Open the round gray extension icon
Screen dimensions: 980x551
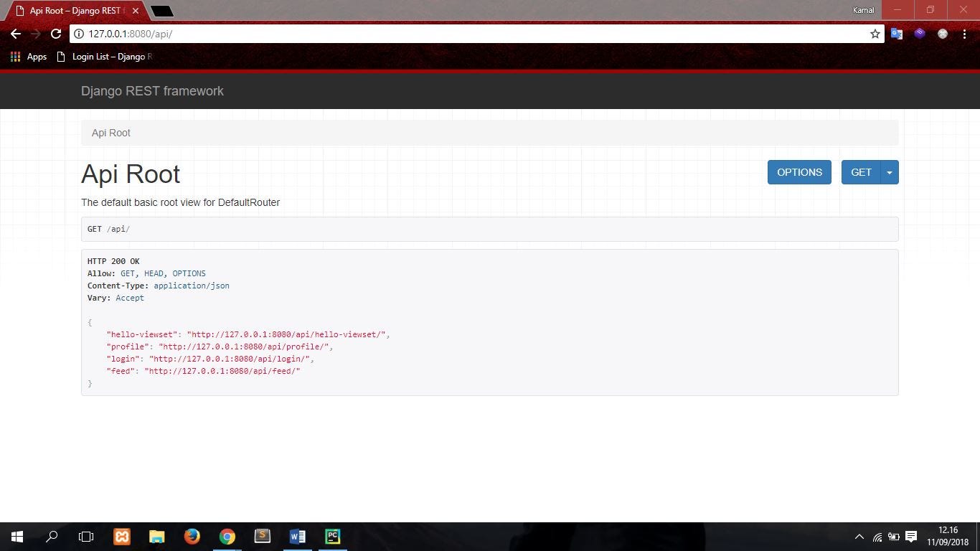943,34
